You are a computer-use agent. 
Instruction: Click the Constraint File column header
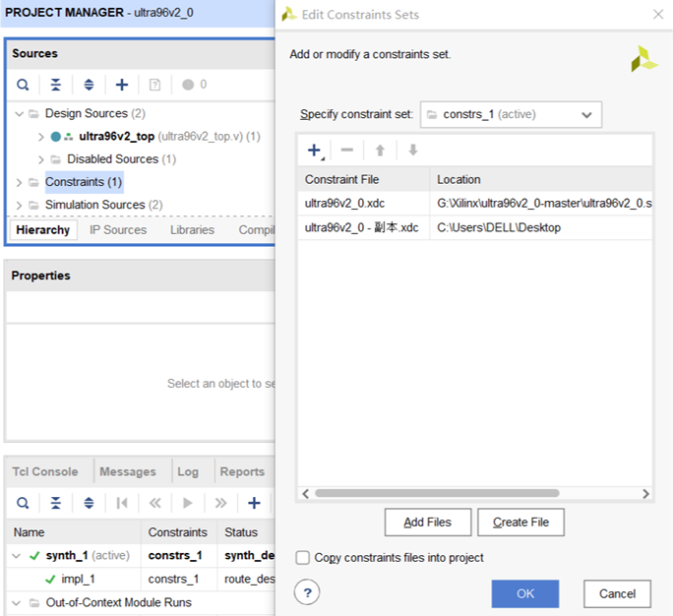click(363, 179)
